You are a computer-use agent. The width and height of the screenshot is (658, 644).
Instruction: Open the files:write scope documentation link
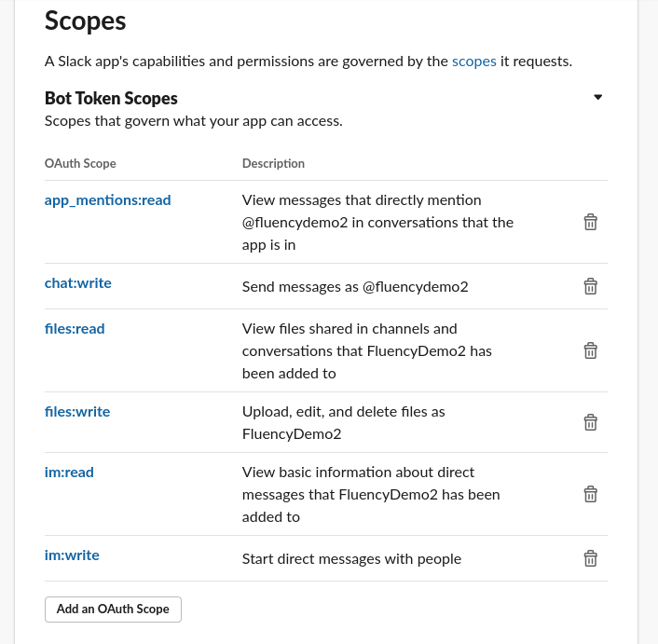point(77,412)
